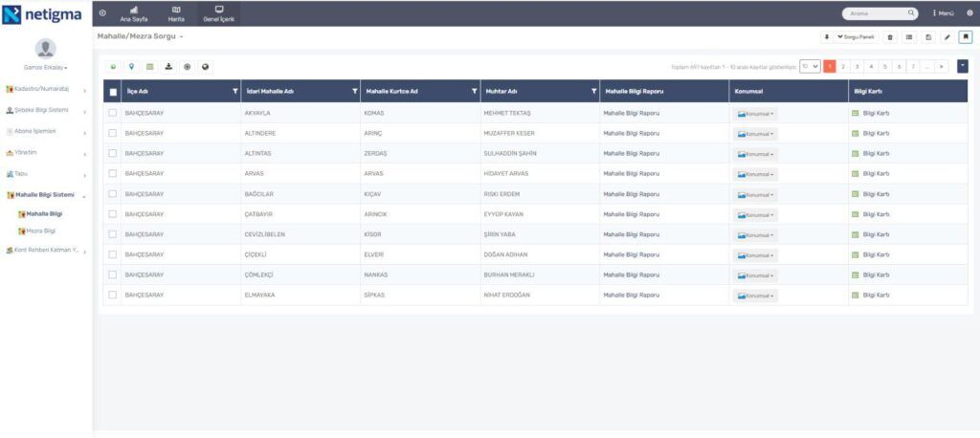Viewport: 980px width, 438px height.
Task: Open Konumsal dropdown for ARVAS row
Action: (755, 174)
